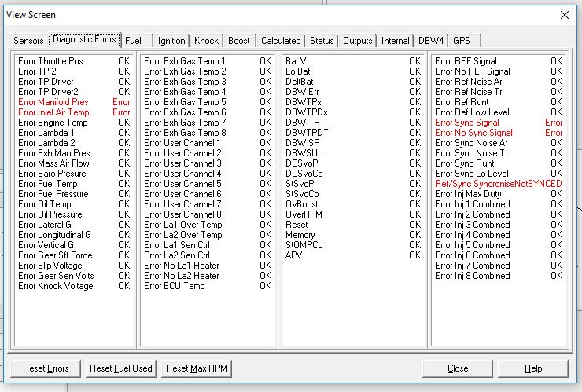Open the Boost tab
Image resolution: width=582 pixels, height=392 pixels.
coord(239,41)
